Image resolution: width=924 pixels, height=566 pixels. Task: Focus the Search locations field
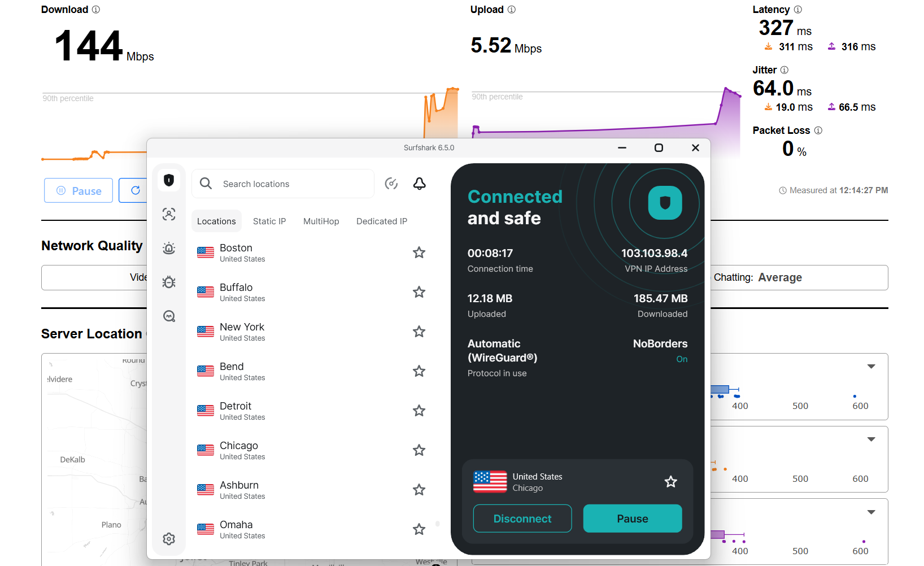pos(283,184)
